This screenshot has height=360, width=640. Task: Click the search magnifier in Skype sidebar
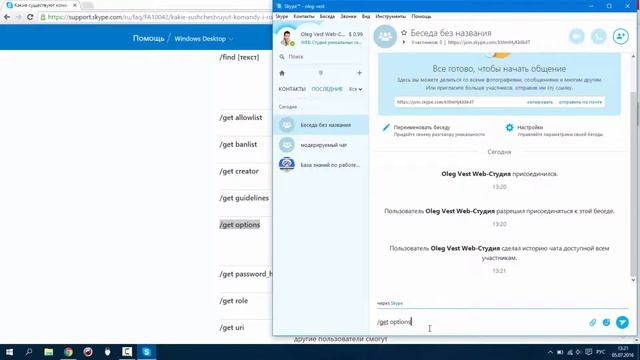[282, 57]
